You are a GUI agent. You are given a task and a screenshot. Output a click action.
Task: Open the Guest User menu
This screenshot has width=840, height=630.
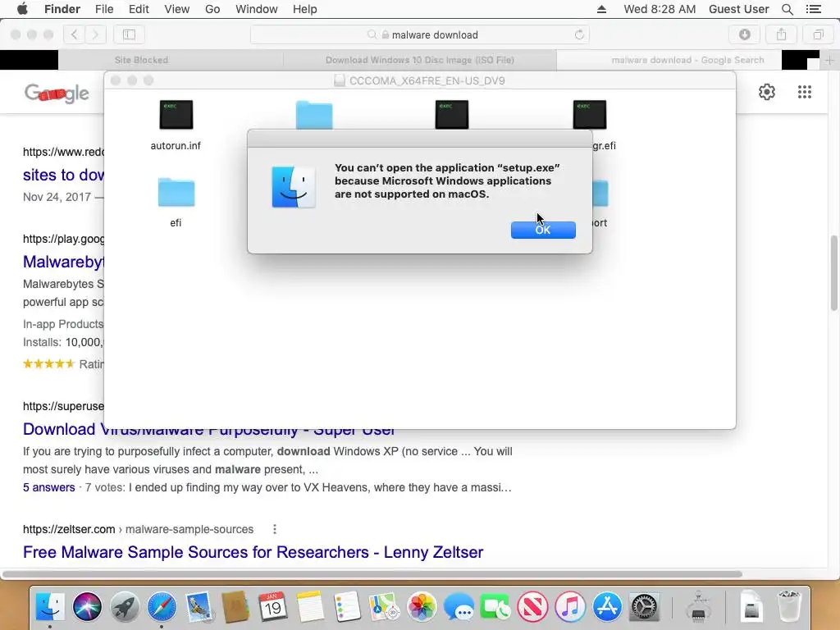pos(739,9)
